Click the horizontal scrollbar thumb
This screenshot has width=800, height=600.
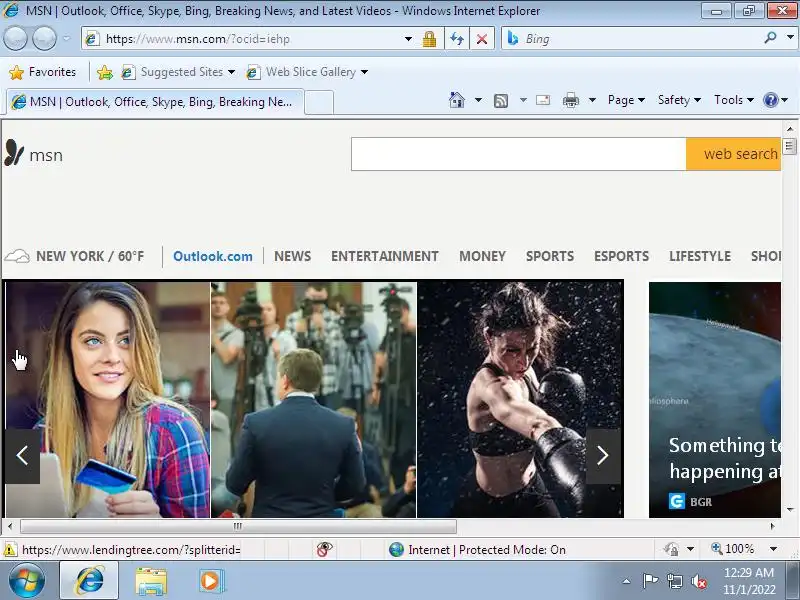[238, 526]
